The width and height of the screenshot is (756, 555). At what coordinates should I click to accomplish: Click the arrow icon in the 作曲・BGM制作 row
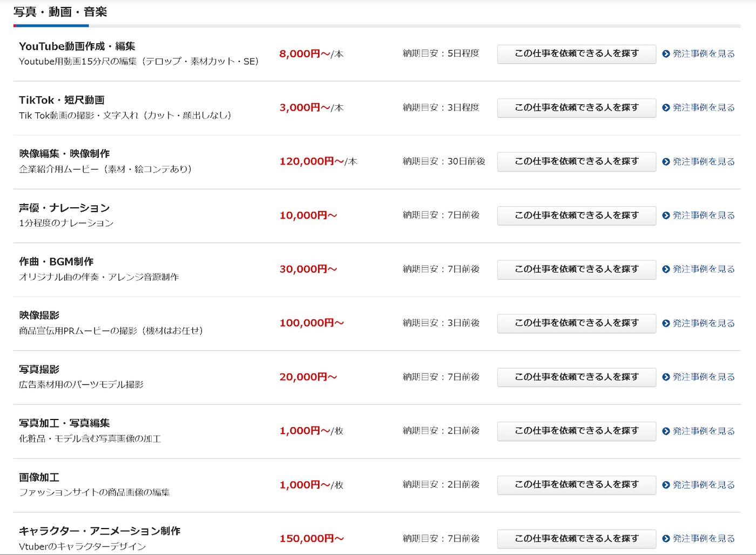tap(666, 269)
